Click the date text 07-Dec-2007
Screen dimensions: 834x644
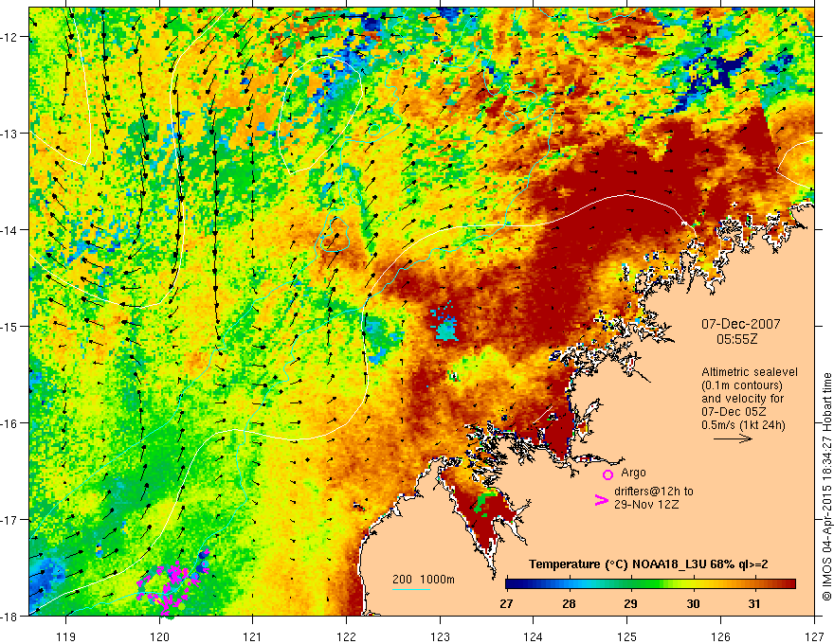(740, 324)
